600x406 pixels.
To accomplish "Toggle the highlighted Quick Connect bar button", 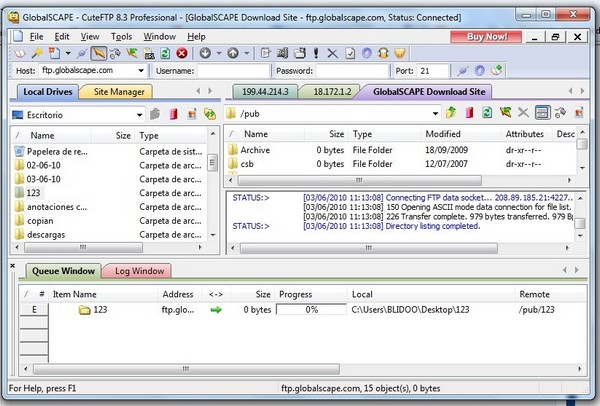I will point(98,53).
